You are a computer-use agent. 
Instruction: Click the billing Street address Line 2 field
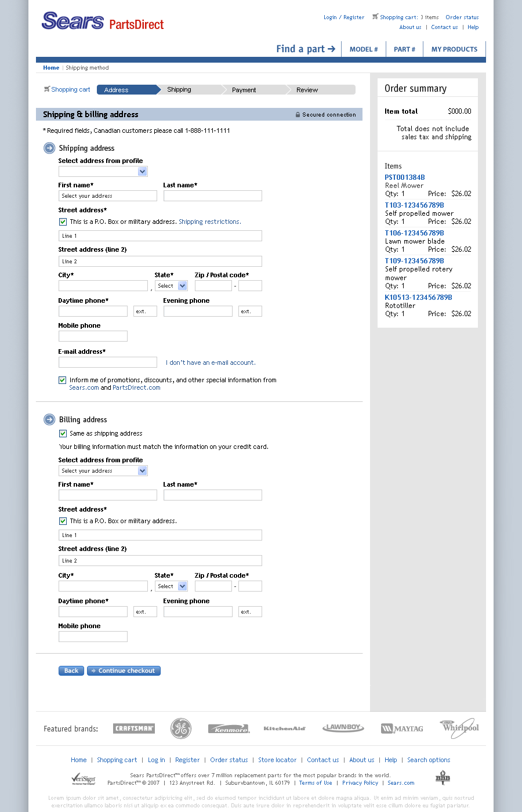pos(160,561)
